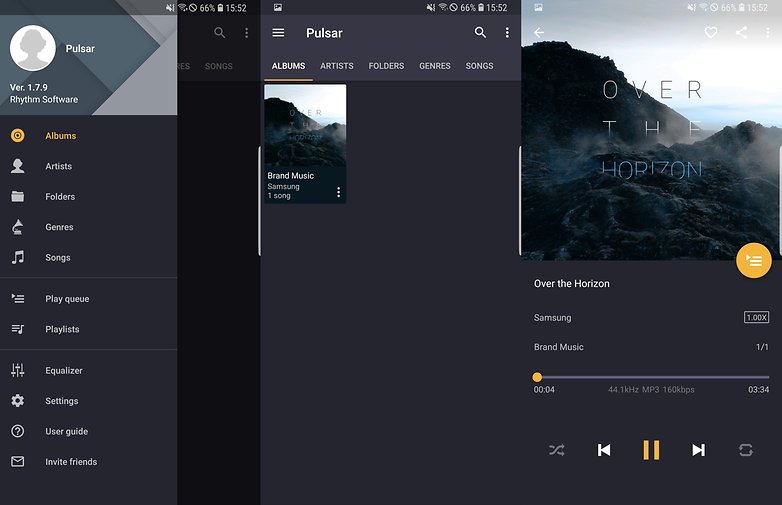
Task: Click the dimmed overflow menu behind drawer
Action: [x=246, y=32]
